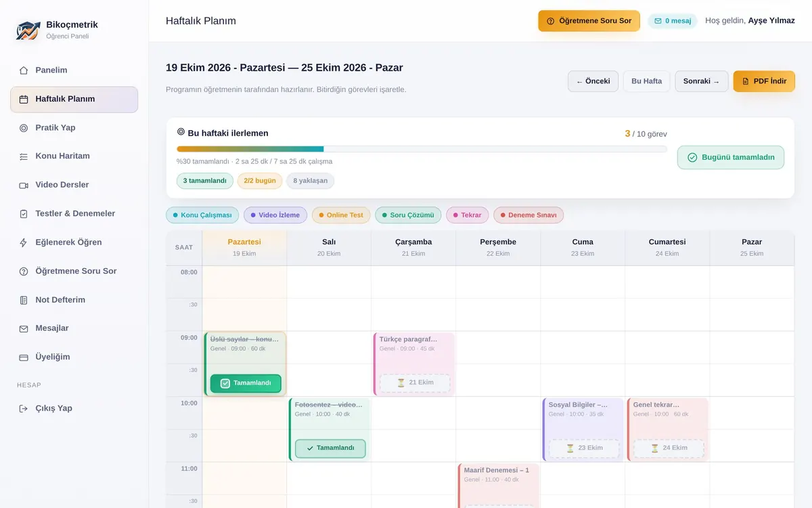This screenshot has width=812, height=508.
Task: Open the Sosyal Bilgiler task title
Action: 578,405
